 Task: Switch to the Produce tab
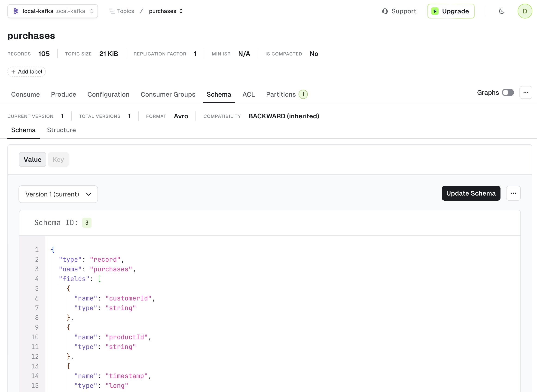tap(64, 95)
